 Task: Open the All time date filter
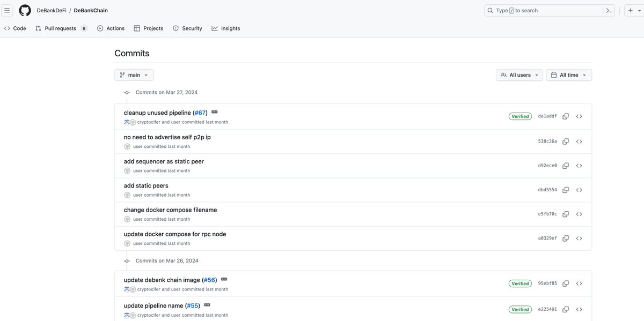coord(569,75)
